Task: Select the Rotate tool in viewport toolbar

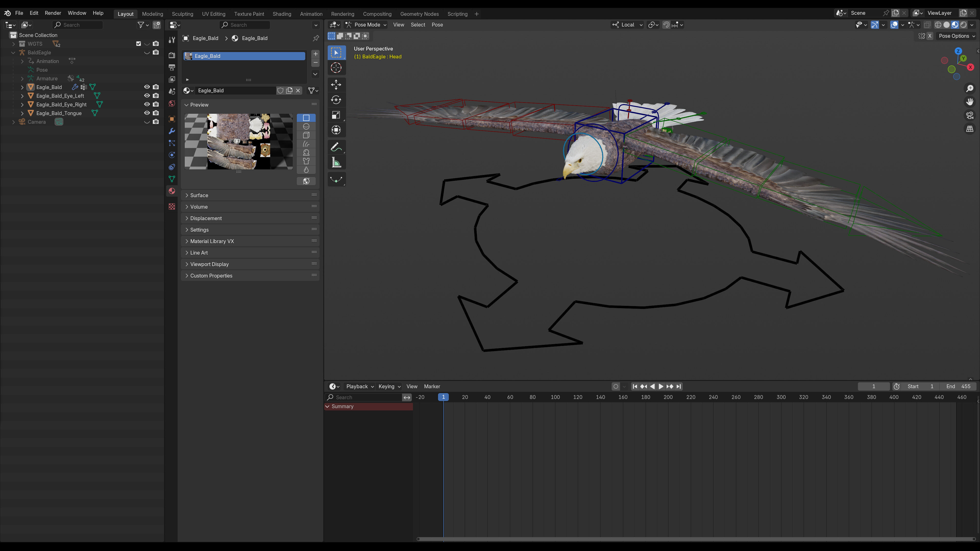Action: (336, 100)
